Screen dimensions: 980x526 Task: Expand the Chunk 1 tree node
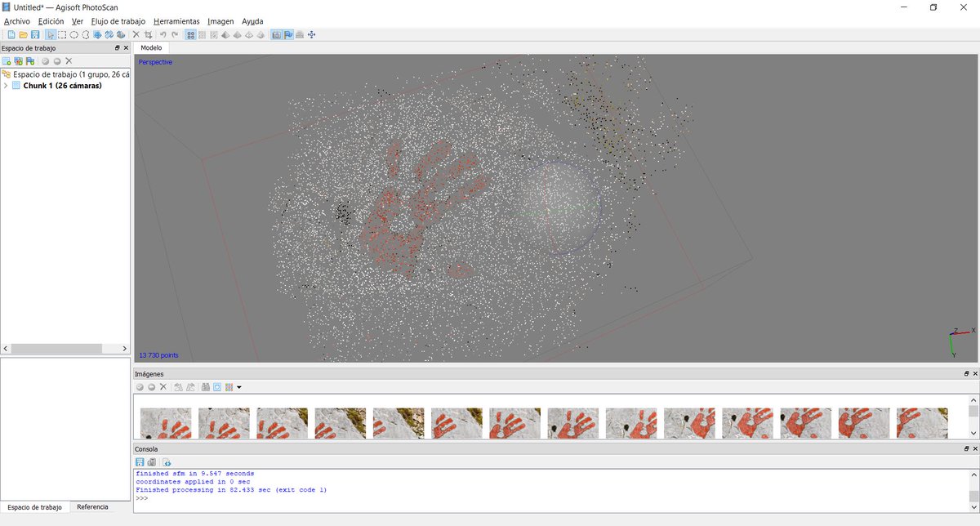click(6, 85)
